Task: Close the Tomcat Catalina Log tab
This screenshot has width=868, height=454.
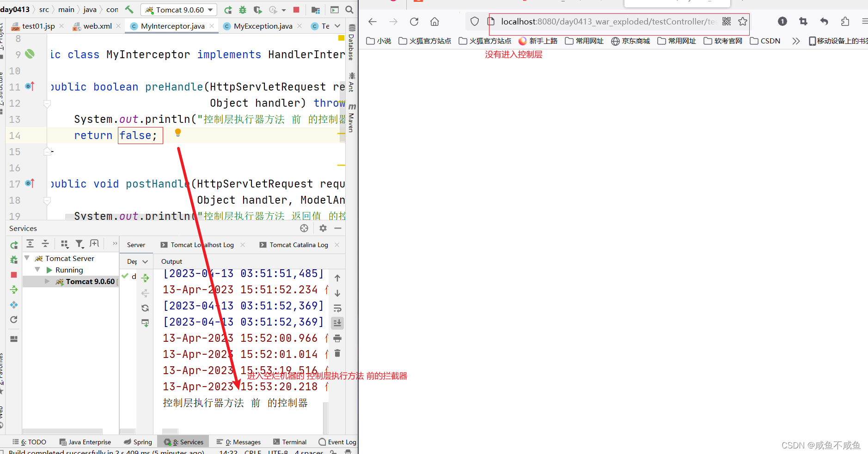Action: point(337,245)
